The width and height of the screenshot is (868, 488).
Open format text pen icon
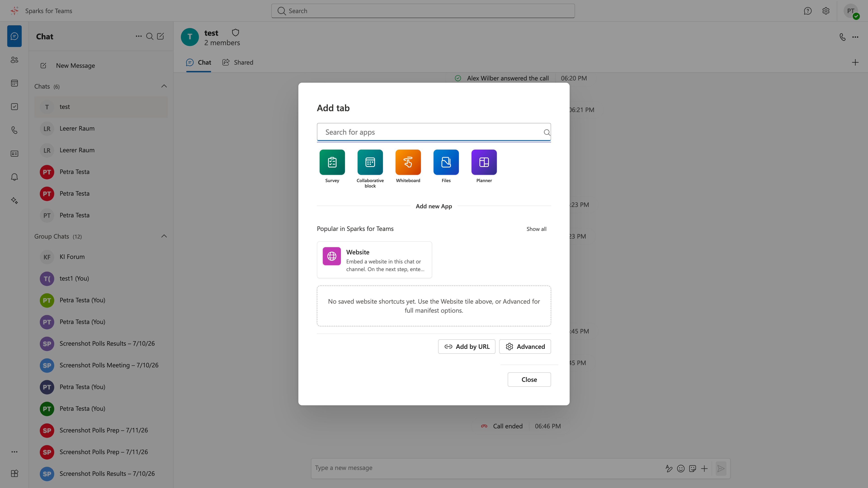point(669,469)
